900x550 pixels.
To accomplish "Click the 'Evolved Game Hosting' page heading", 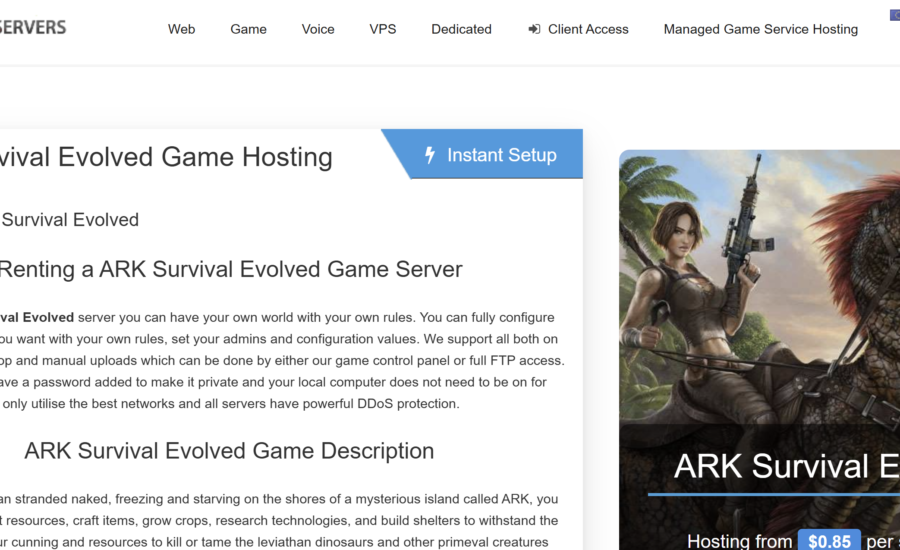I will coord(166,157).
